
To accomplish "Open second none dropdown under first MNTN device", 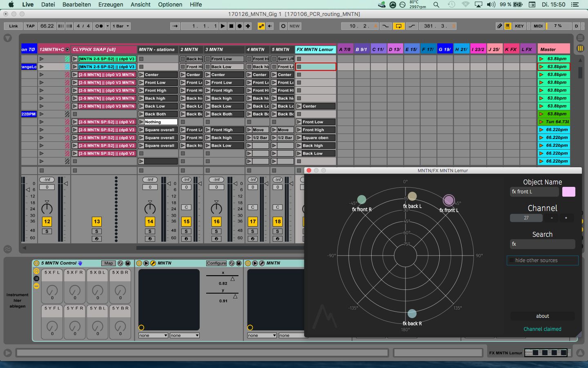I will point(185,335).
